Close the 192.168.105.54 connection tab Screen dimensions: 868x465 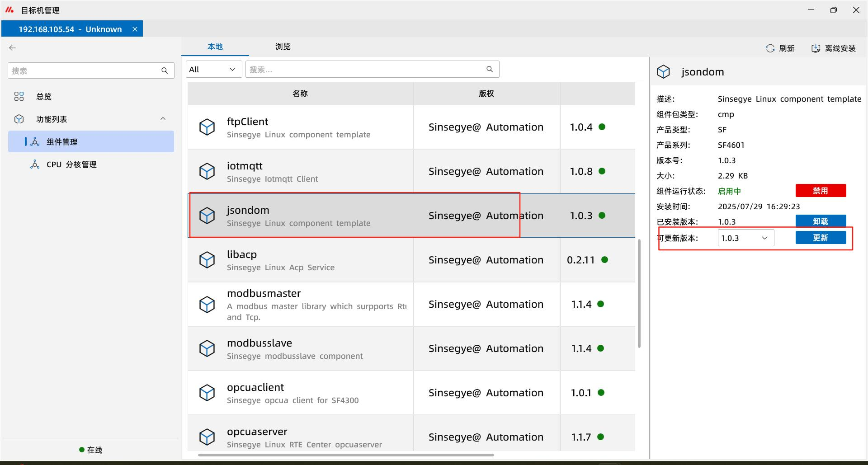135,29
